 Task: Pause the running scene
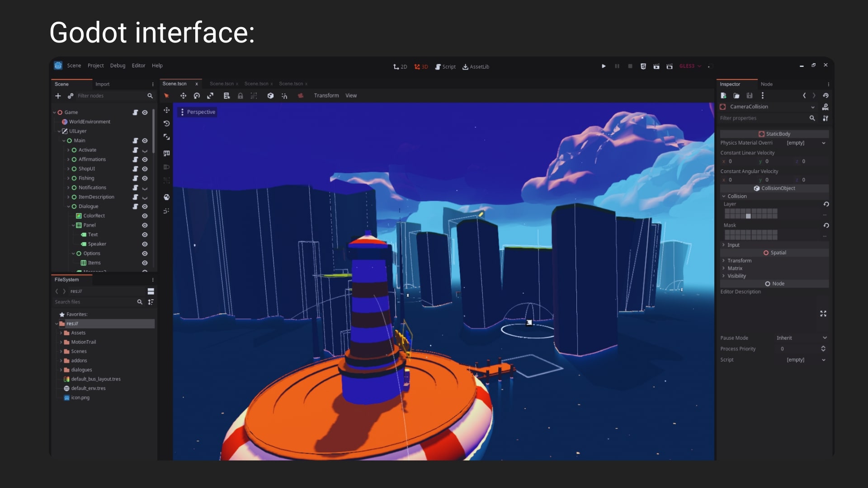click(617, 66)
